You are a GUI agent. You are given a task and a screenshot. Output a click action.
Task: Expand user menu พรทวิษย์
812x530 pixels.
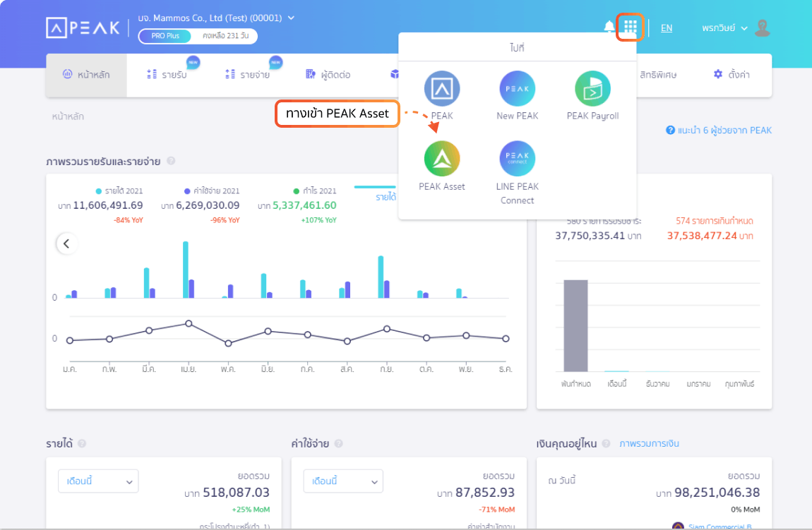click(x=724, y=28)
